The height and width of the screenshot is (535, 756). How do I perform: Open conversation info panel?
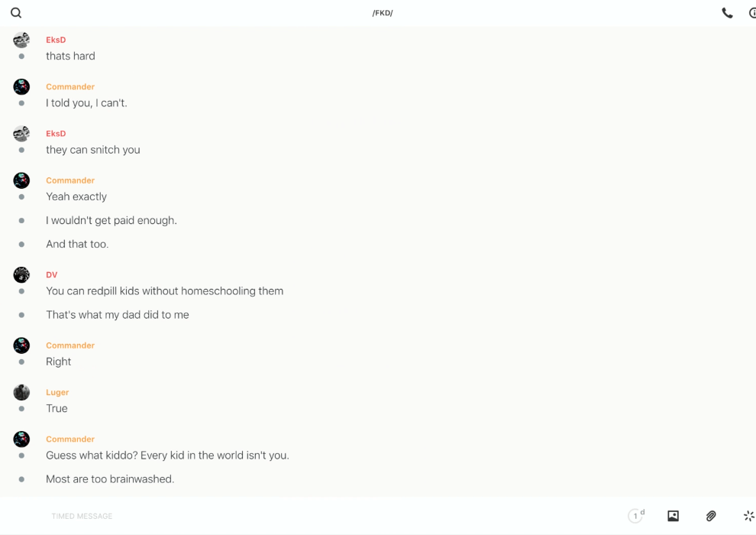tap(752, 13)
